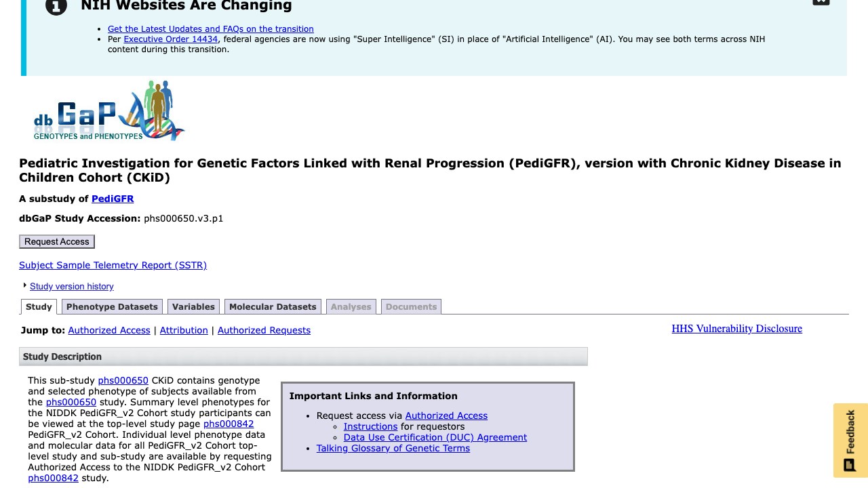The width and height of the screenshot is (868, 488).
Task: Click the last phs000842 link before 'study.'
Action: point(53,478)
